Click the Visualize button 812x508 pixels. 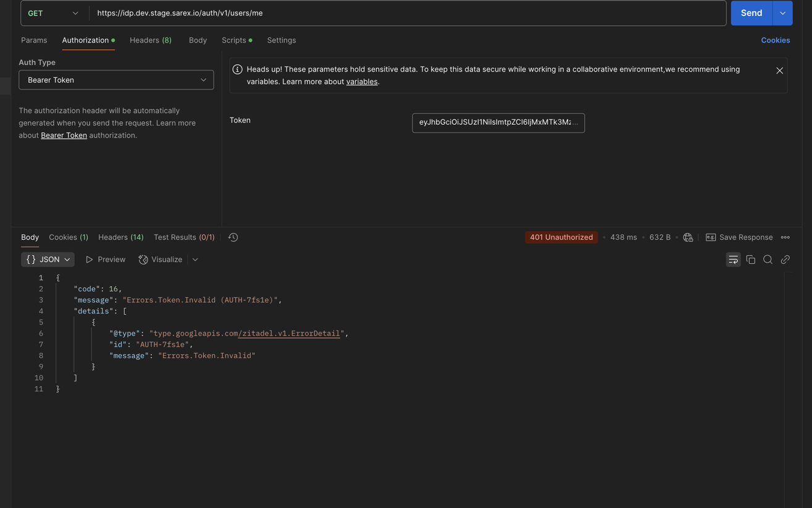(161, 260)
